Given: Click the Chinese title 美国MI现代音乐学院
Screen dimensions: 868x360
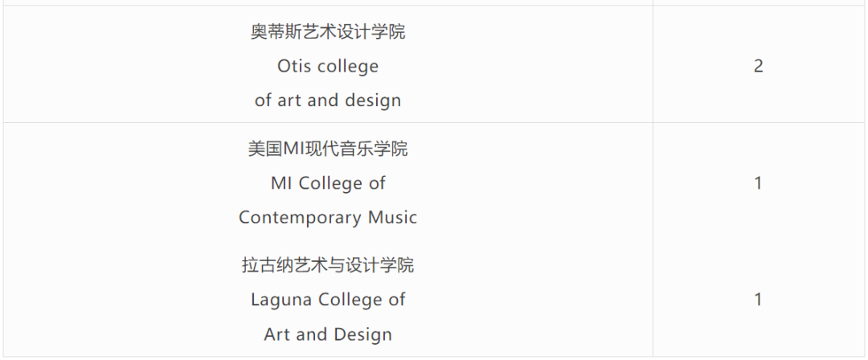Looking at the screenshot, I should point(328,149).
